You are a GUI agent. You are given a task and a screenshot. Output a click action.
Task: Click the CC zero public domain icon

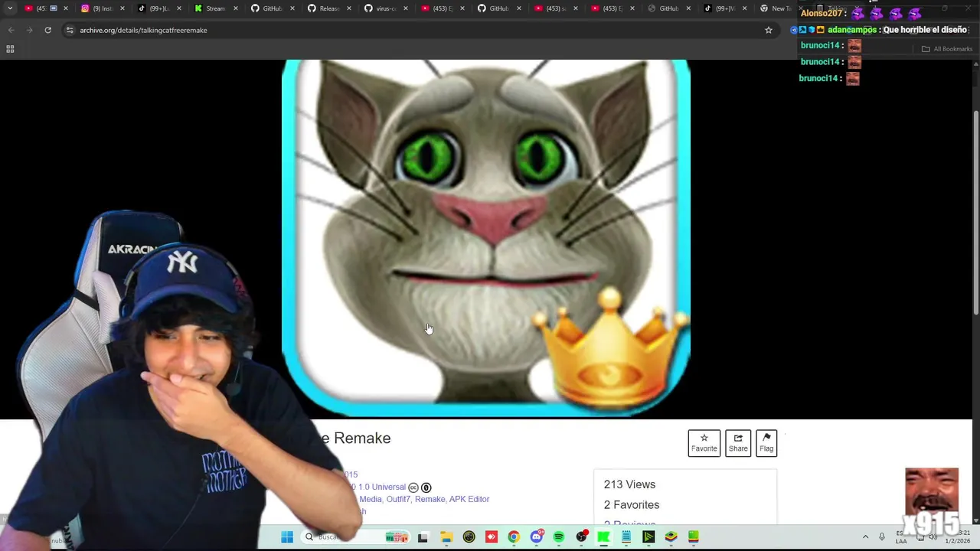coord(426,487)
